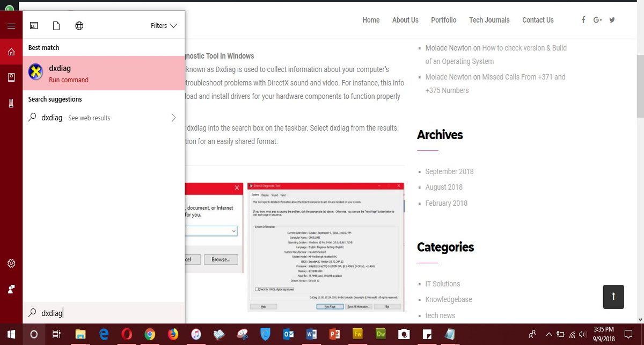Open the September 2018 archive link

point(449,171)
